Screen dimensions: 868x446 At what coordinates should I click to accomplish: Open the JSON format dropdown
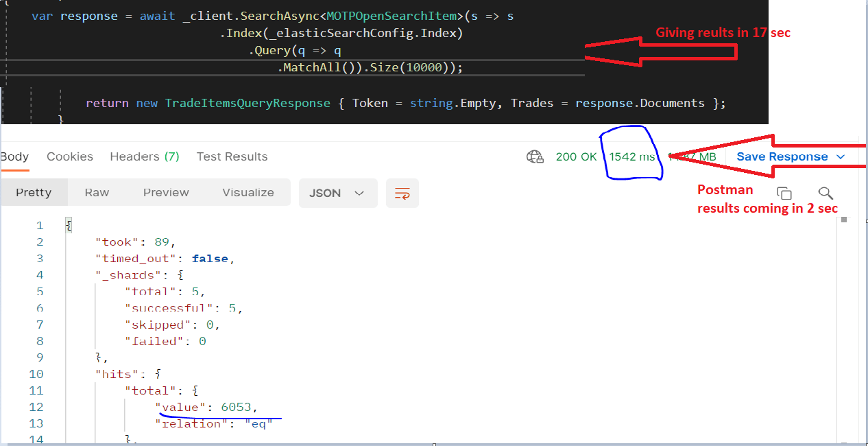pos(338,193)
